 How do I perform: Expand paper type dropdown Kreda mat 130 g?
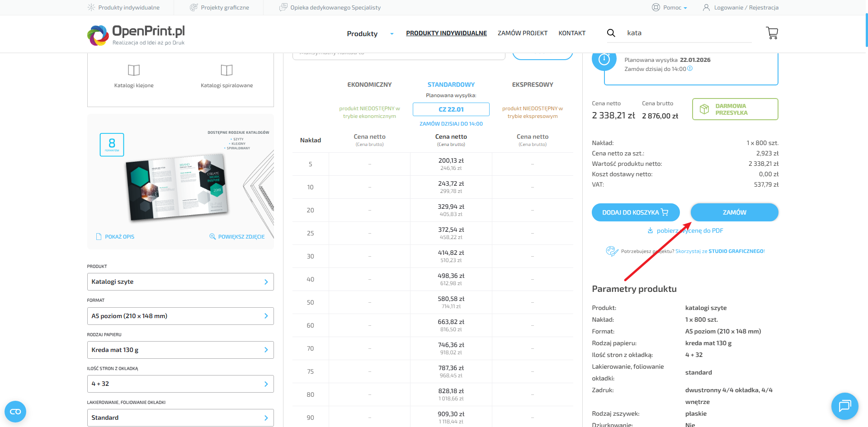coord(180,350)
